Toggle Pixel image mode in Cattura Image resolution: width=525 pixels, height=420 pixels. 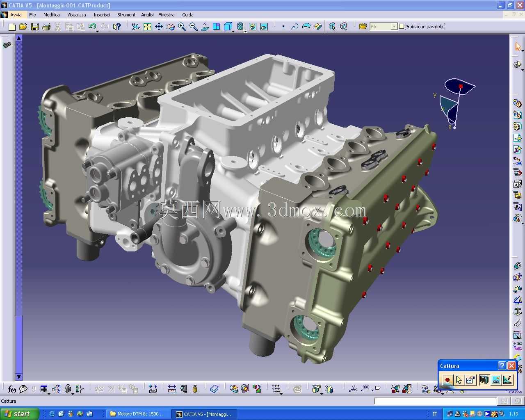coord(495,380)
